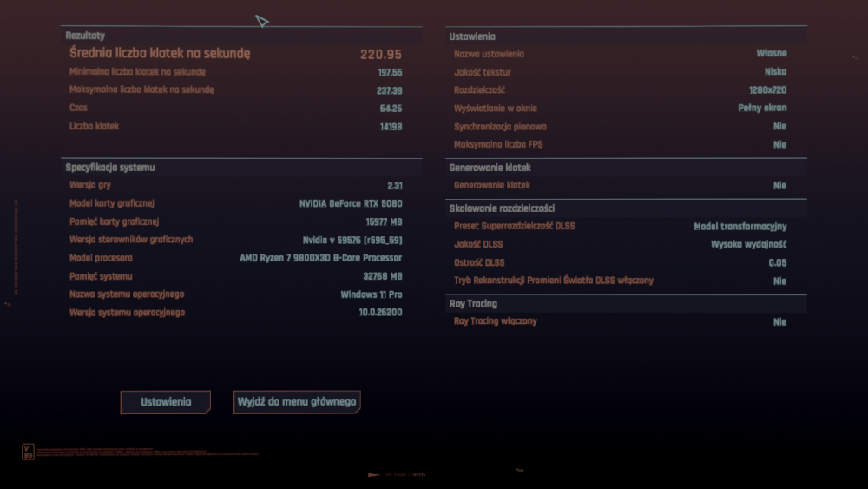Click the Czas label
The width and height of the screenshot is (868, 489).
click(x=78, y=108)
